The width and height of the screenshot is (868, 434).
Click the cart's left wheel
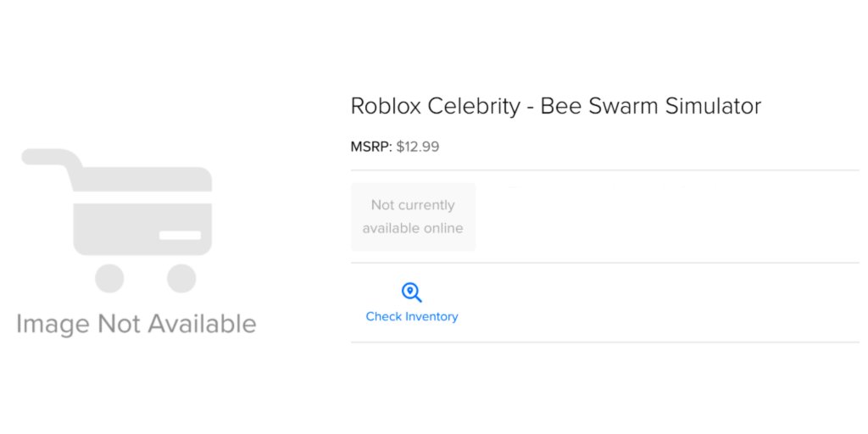(109, 278)
